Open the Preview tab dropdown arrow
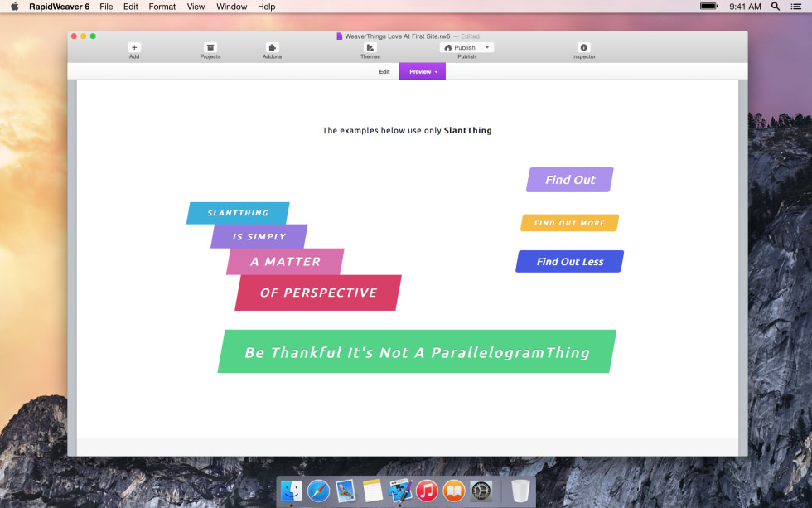The image size is (812, 508). 437,72
